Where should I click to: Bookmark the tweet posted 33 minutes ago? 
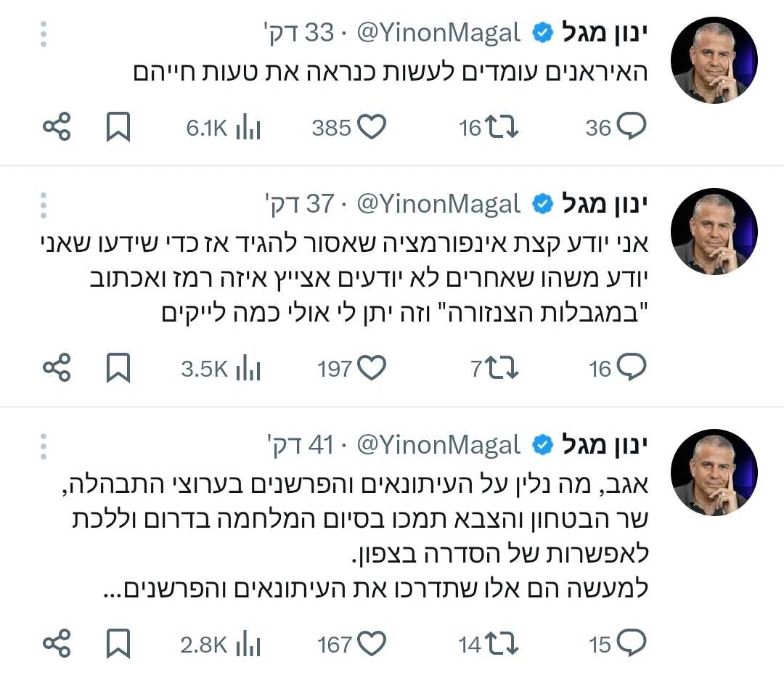[x=118, y=128]
